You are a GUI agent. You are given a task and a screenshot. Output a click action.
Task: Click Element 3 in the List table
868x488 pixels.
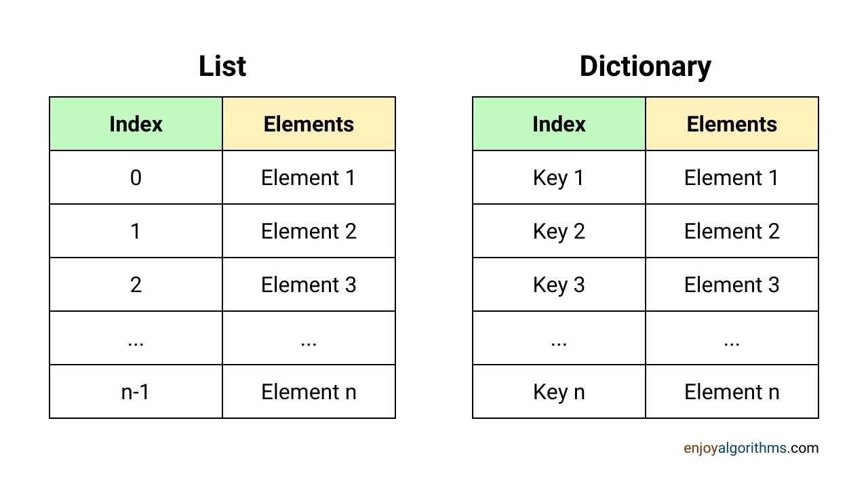pyautogui.click(x=309, y=285)
